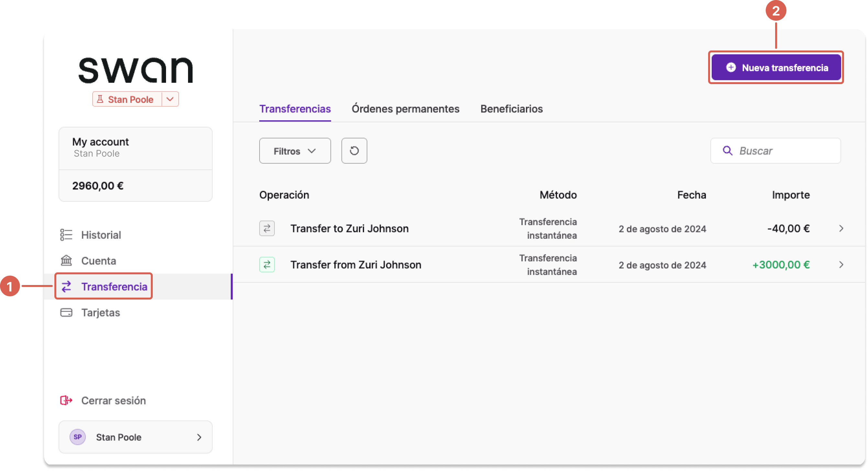Click the date in the Transfer from Zuri Johnson row
The height and width of the screenshot is (471, 868).
tap(662, 265)
